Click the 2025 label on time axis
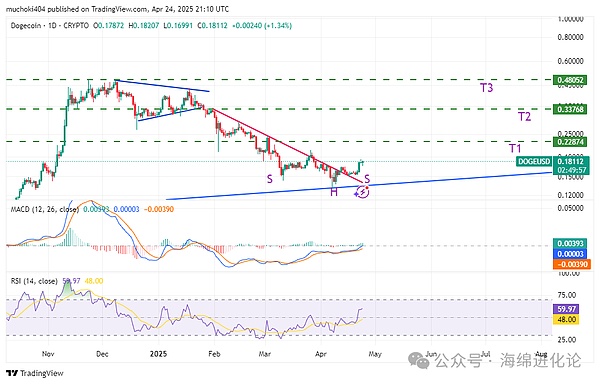The height and width of the screenshot is (384, 600). click(158, 354)
